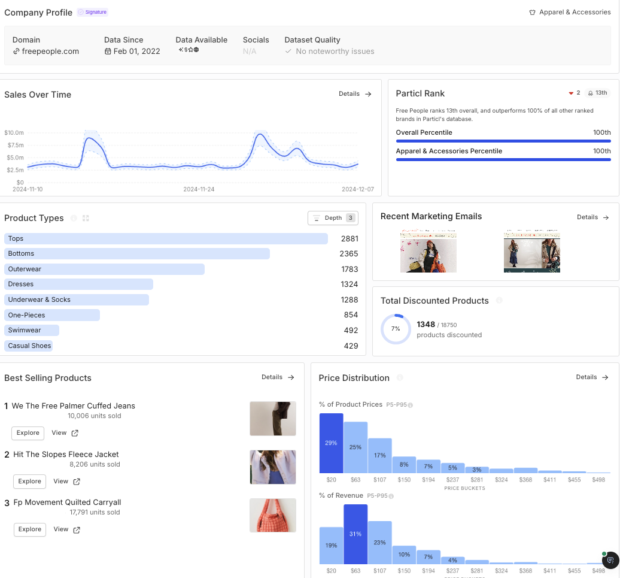Click the 17% bar in product prices chart
This screenshot has width=620, height=578.
click(x=380, y=455)
